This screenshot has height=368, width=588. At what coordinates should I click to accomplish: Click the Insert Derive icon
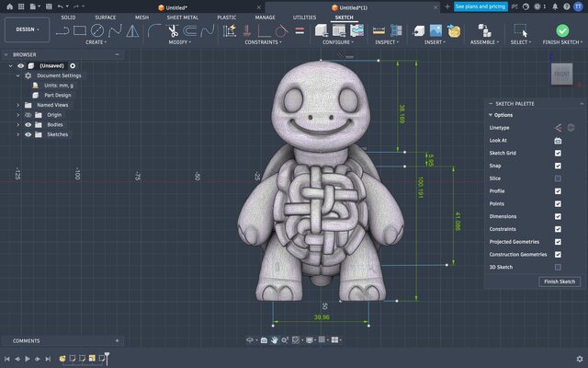coord(453,30)
